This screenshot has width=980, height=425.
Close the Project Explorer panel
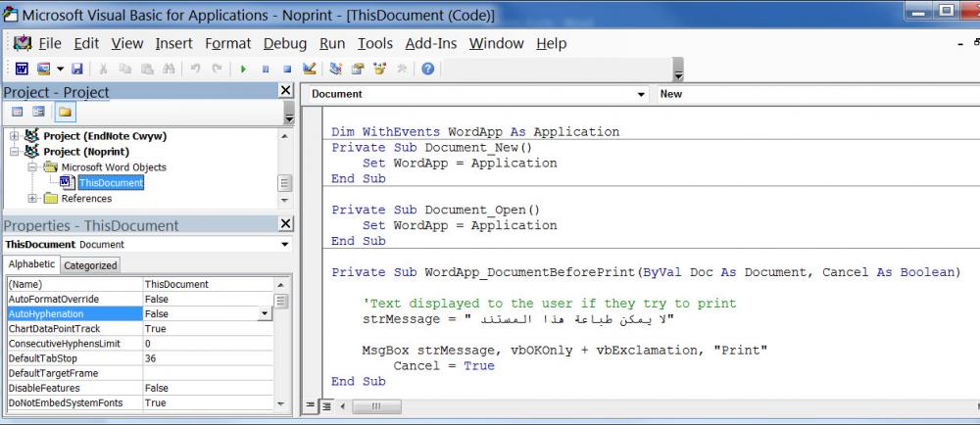(x=285, y=90)
